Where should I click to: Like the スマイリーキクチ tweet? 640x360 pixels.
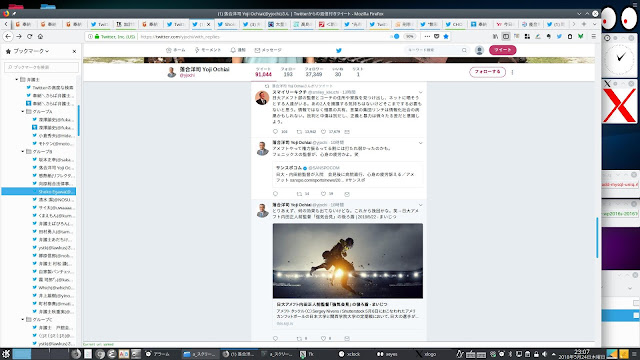click(x=323, y=131)
